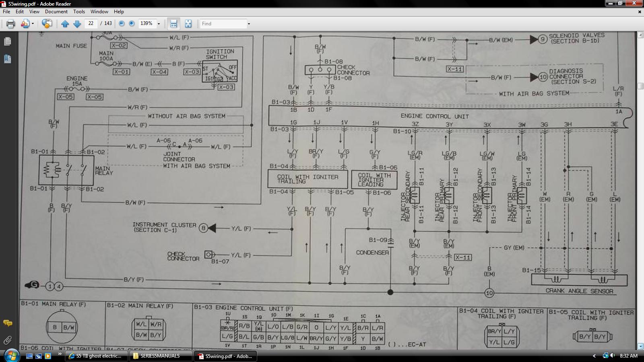Screen dimensions: 644x362
Task: Go to previous page with up arrow
Action: (x=65, y=24)
